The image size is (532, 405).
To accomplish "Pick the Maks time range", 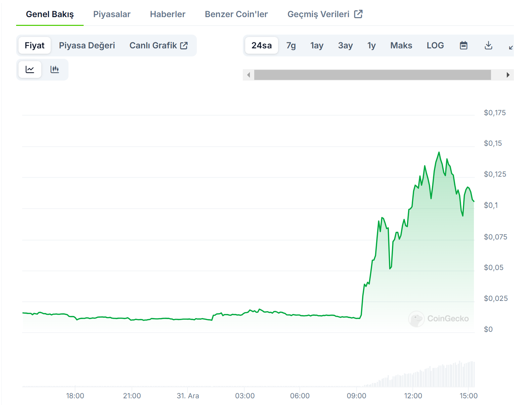I will (x=401, y=45).
